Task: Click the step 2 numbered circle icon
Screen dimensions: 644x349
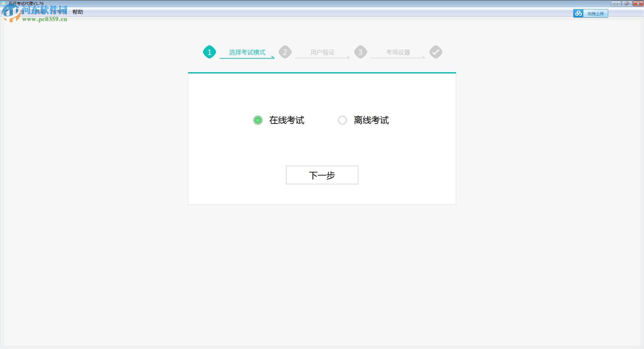Action: click(285, 52)
